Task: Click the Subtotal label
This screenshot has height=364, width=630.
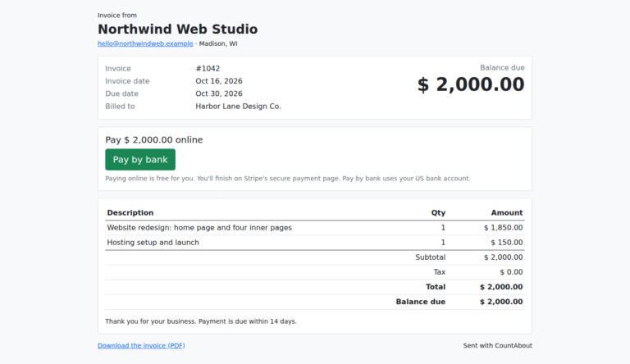Action: (431, 257)
